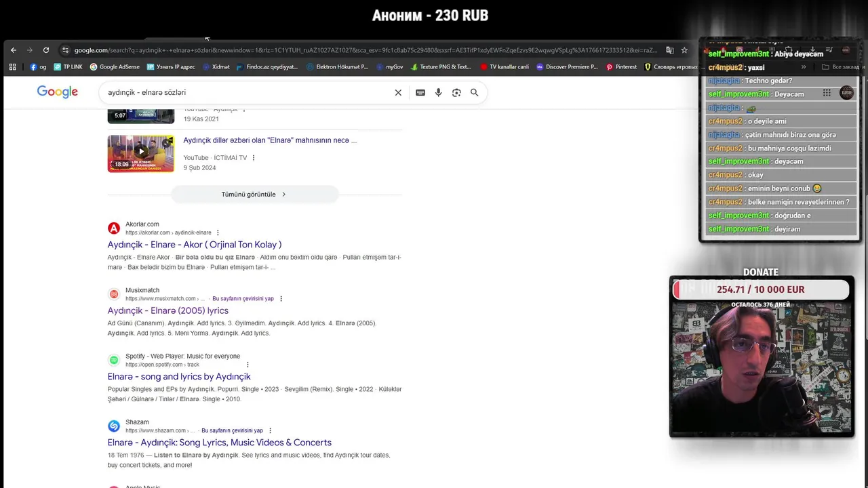868x488 pixels.
Task: Open the Xidmət bookmark
Action: pos(216,67)
